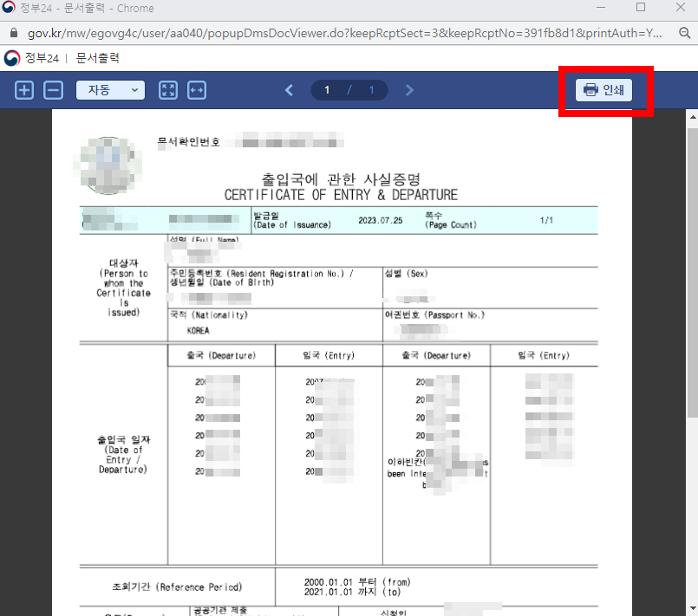The image size is (698, 616).
Task: Click the fit-to-width icon
Action: [196, 90]
